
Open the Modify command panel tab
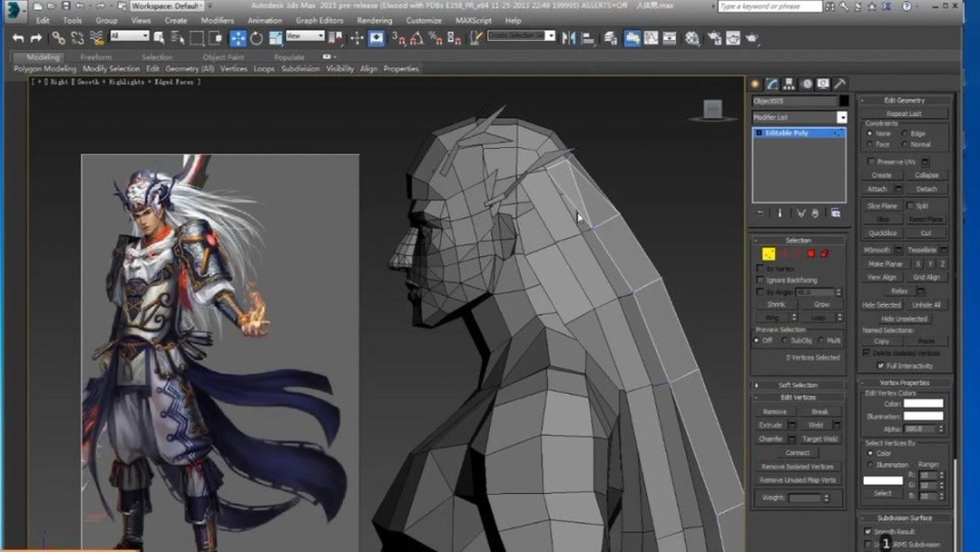tap(771, 84)
